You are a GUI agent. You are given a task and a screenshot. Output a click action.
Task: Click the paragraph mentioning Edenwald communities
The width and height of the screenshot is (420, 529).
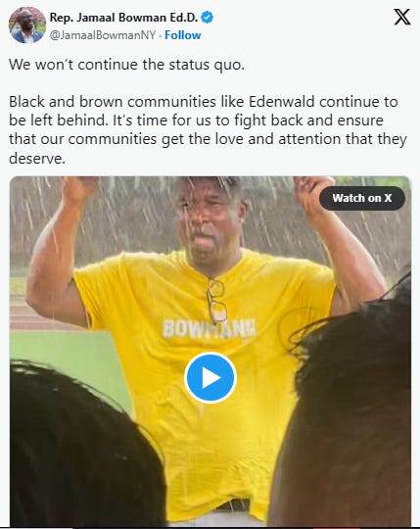[208, 130]
